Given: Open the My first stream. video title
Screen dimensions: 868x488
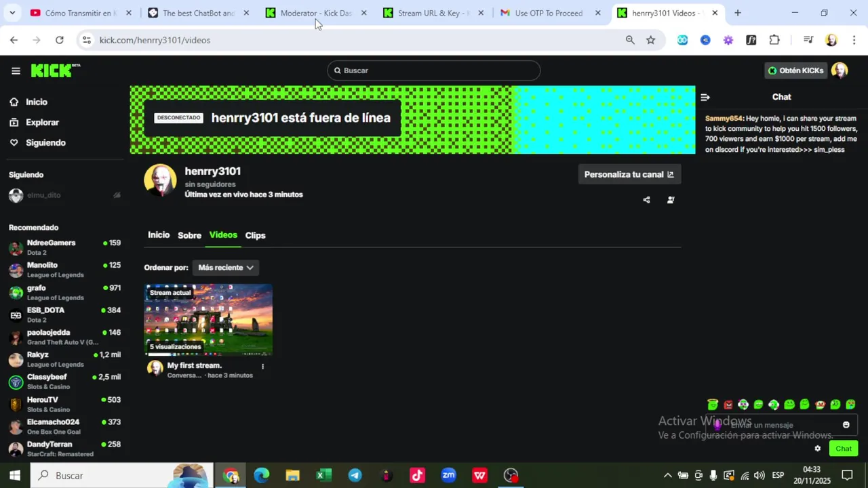Looking at the screenshot, I should click(x=195, y=365).
